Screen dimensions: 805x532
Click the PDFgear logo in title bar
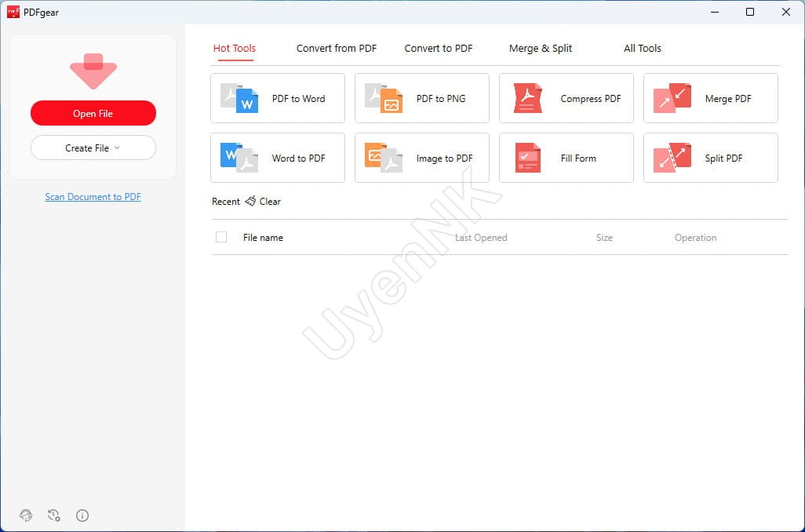pyautogui.click(x=13, y=12)
